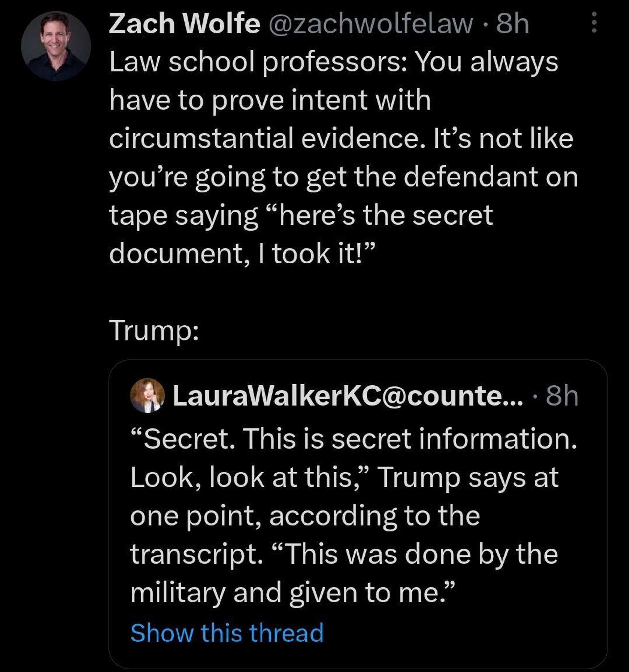
Task: Click the @zachwolfelaw handle
Action: 371,24
